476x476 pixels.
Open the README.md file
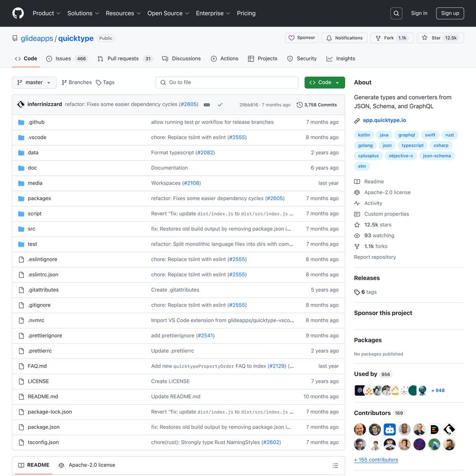pos(43,397)
